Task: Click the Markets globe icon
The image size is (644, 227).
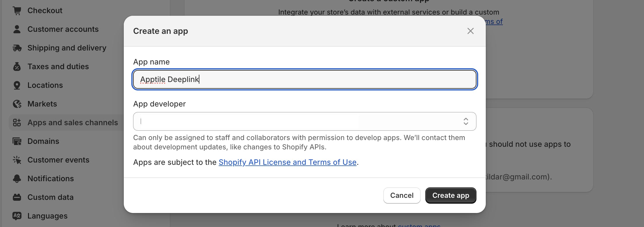Action: [x=17, y=104]
